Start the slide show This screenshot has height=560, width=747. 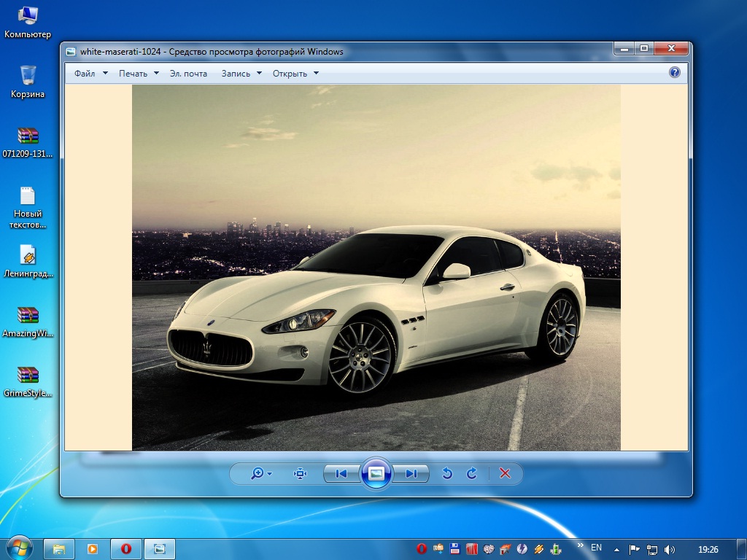[376, 474]
